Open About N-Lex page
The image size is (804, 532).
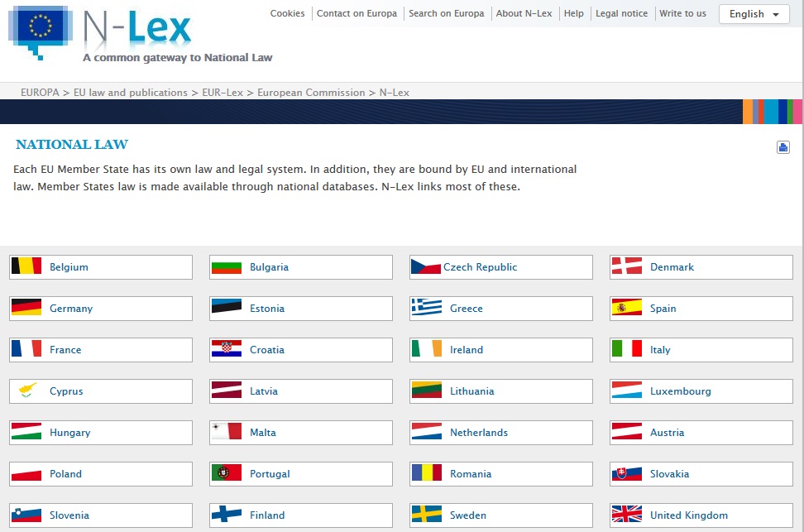524,13
